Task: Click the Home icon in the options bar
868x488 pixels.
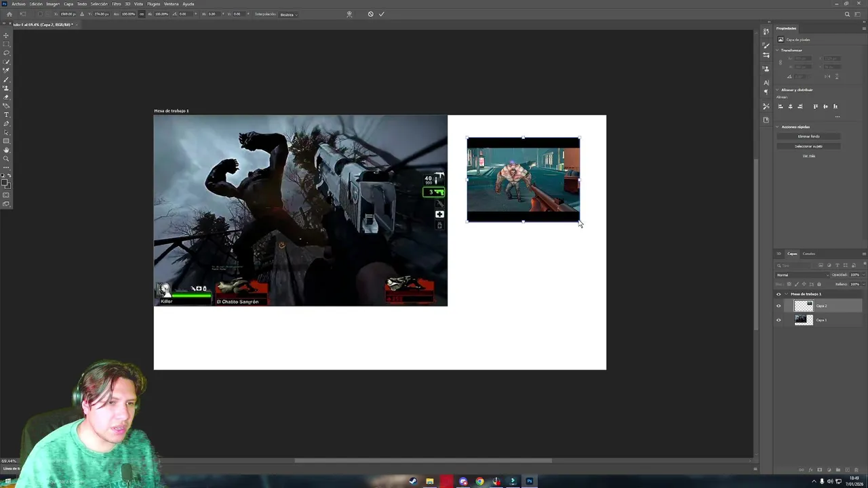Action: tap(9, 14)
